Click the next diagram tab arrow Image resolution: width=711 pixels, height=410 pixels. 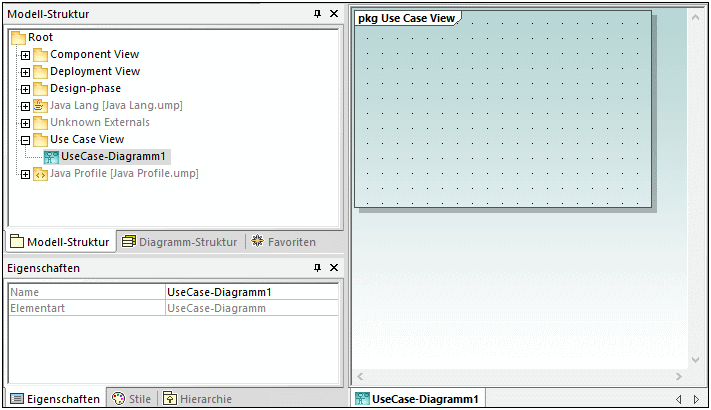click(x=696, y=399)
